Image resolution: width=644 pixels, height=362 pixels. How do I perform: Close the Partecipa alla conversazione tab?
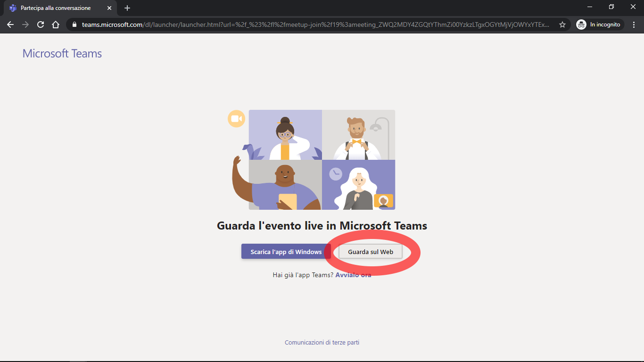[109, 8]
